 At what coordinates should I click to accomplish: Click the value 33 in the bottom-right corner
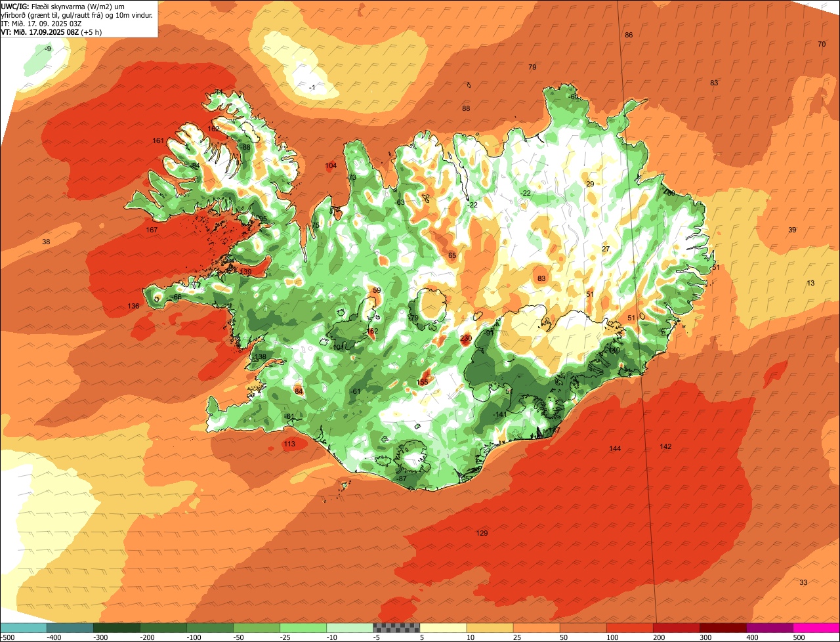pos(803,582)
